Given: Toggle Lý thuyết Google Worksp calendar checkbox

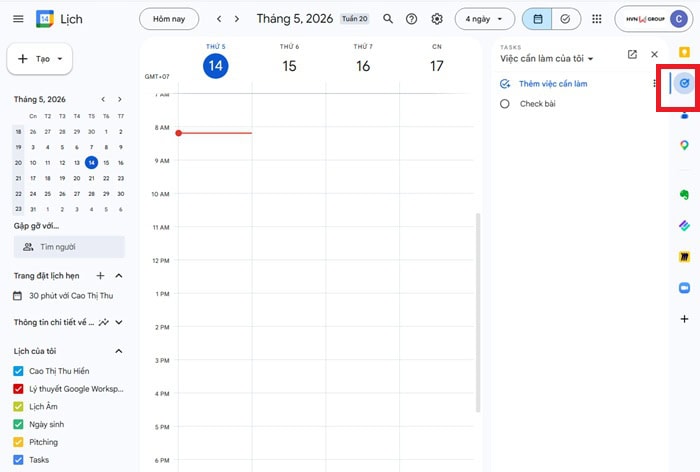Looking at the screenshot, I should pyautogui.click(x=18, y=389).
